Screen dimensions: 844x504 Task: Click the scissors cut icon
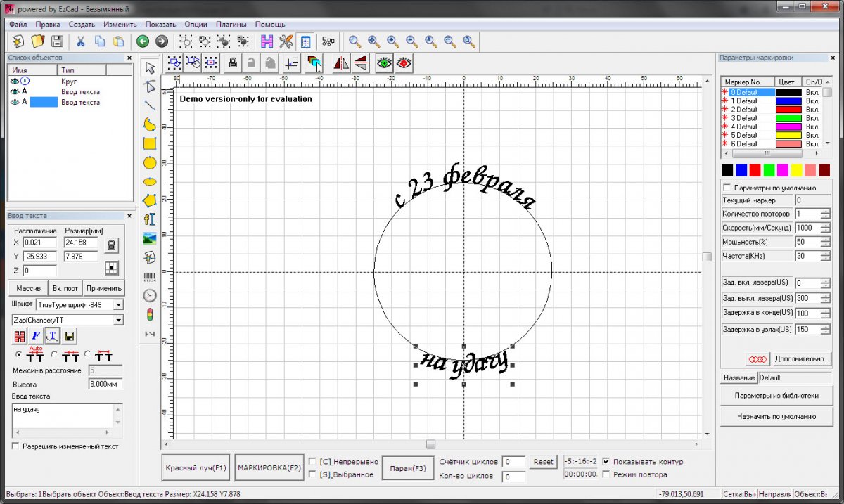point(81,41)
